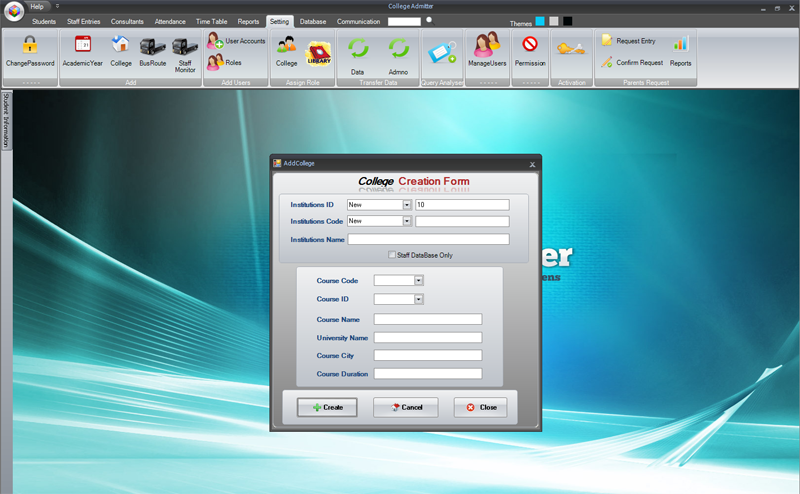Open the Course ID dropdown

[418, 299]
